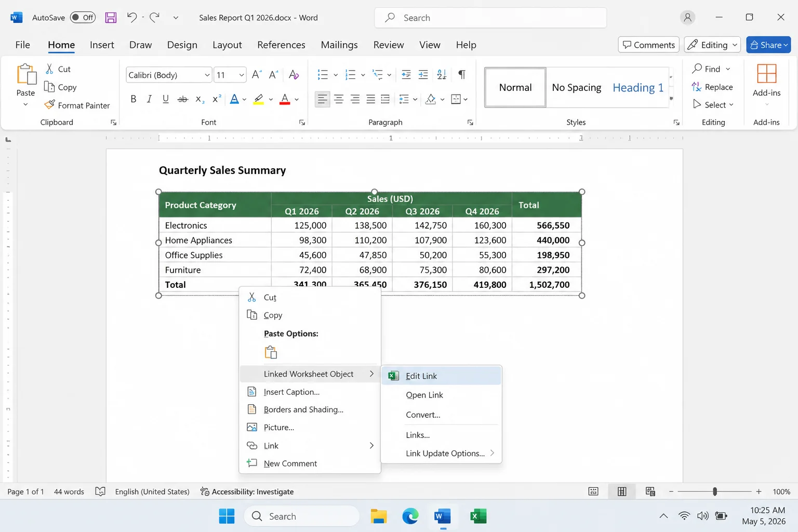The width and height of the screenshot is (798, 532).
Task: Click the Cut scissors in the ribbon
Action: pos(50,69)
